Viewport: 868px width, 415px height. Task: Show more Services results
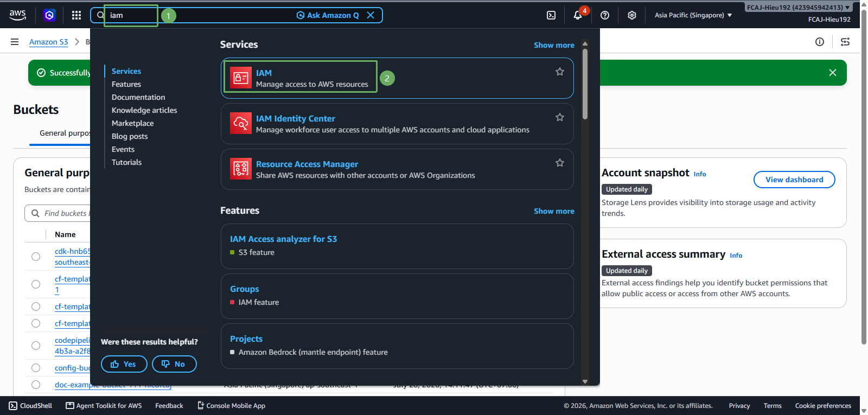[x=554, y=45]
